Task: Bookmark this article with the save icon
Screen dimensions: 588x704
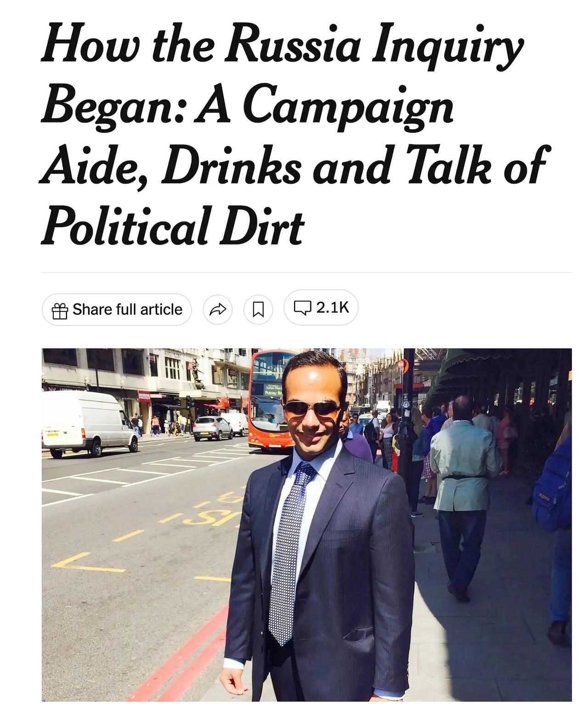Action: (x=258, y=310)
